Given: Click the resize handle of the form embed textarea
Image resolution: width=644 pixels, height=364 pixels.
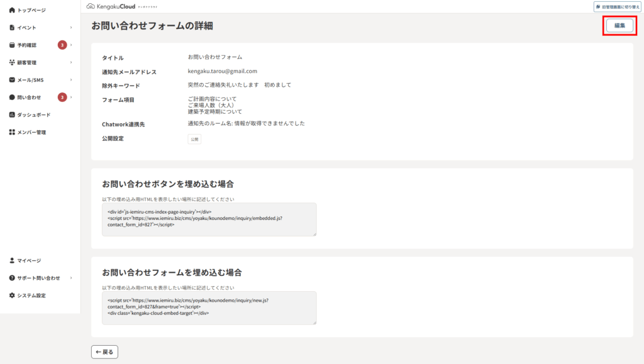Looking at the screenshot, I should [314, 323].
